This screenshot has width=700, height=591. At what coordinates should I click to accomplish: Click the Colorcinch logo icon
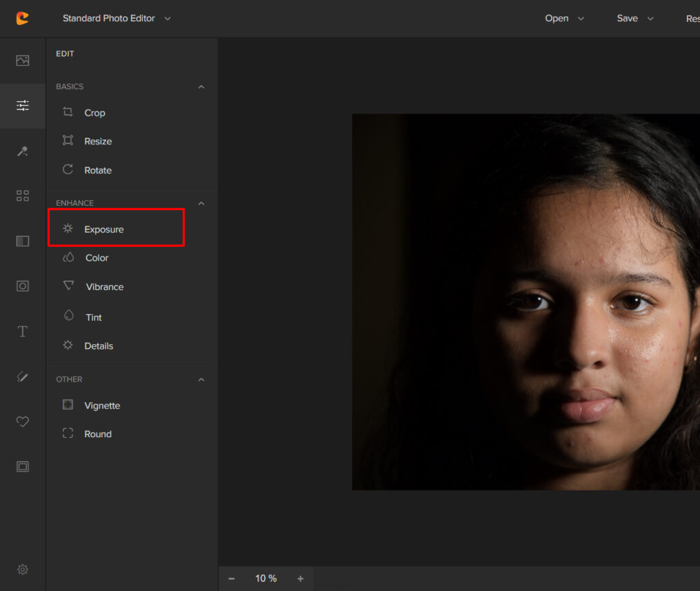click(23, 18)
